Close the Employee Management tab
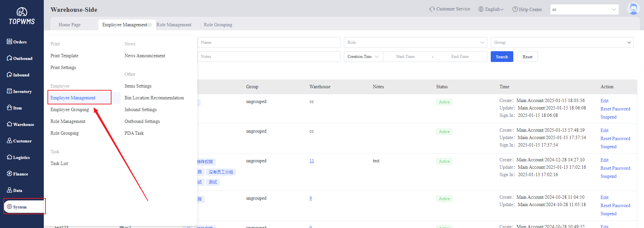The height and width of the screenshot is (228, 644). tap(150, 25)
